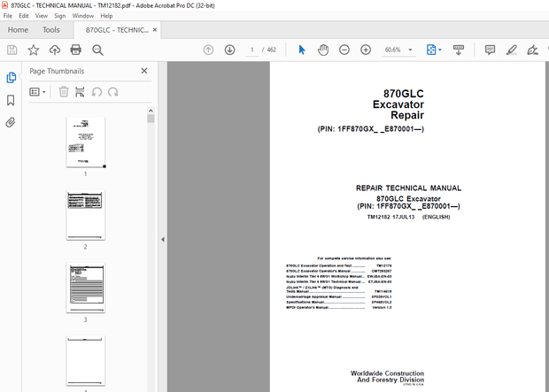Select page 3 thumbnail

coord(85,288)
